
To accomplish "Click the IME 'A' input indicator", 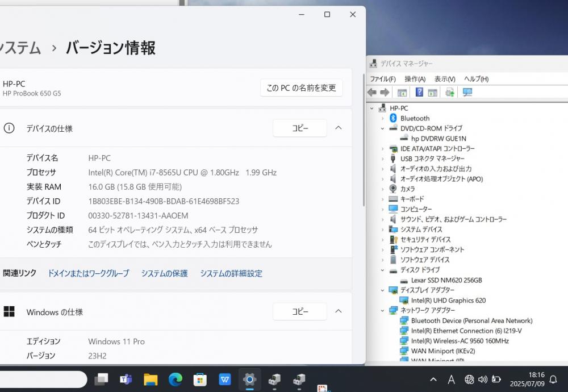I will (x=451, y=380).
